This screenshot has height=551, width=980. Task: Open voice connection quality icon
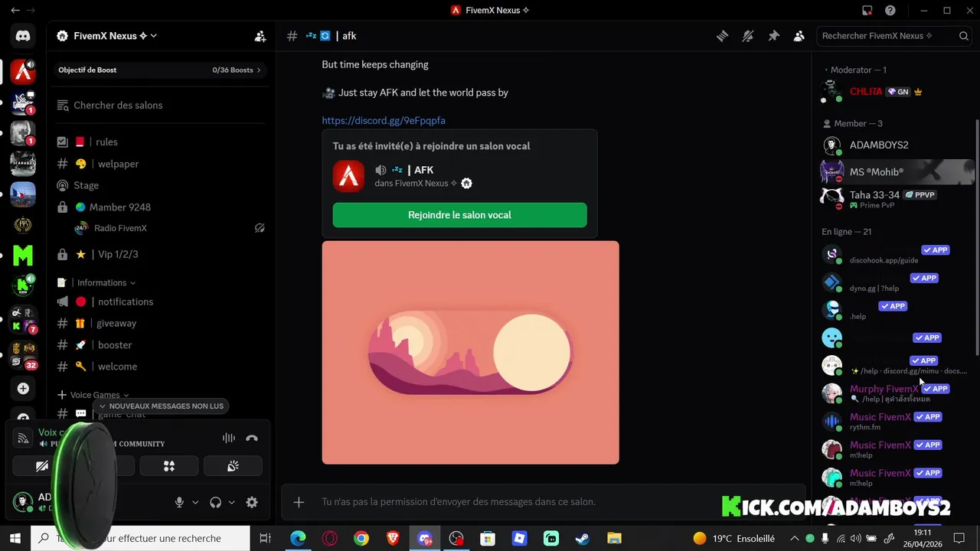click(23, 438)
